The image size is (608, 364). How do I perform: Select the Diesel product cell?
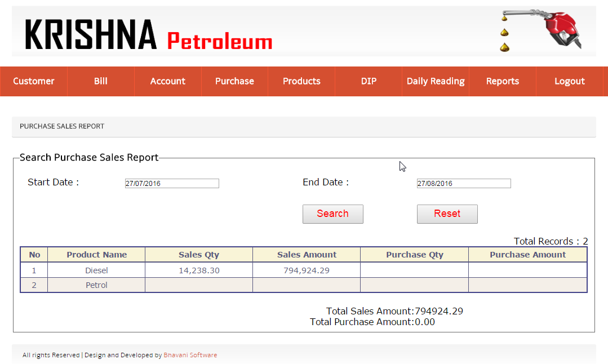pyautogui.click(x=96, y=270)
